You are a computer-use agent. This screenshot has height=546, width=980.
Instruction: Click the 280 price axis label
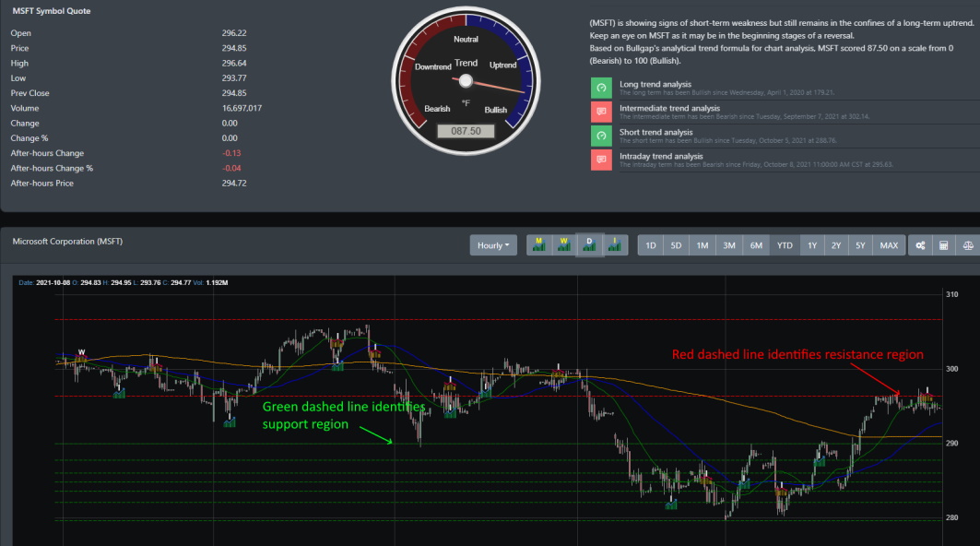pos(951,517)
